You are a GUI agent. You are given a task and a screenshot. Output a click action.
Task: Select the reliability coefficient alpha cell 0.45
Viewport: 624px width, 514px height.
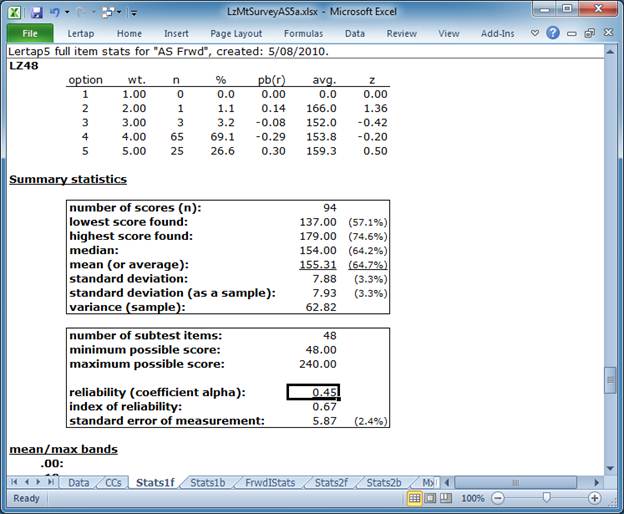pos(313,391)
